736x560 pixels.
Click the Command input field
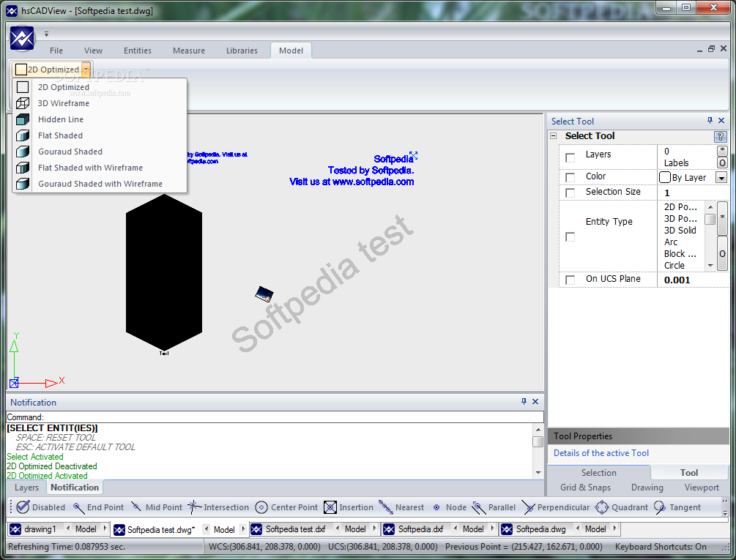click(x=275, y=417)
